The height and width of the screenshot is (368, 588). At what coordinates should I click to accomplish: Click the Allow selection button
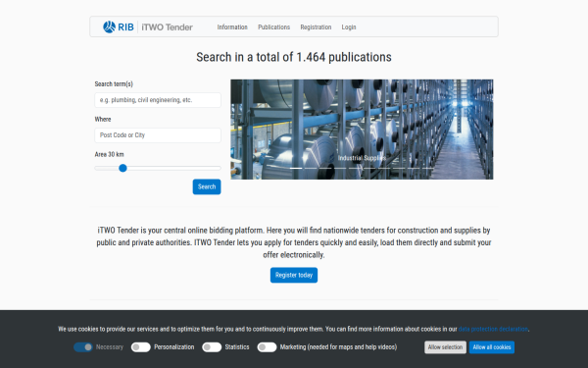445,347
